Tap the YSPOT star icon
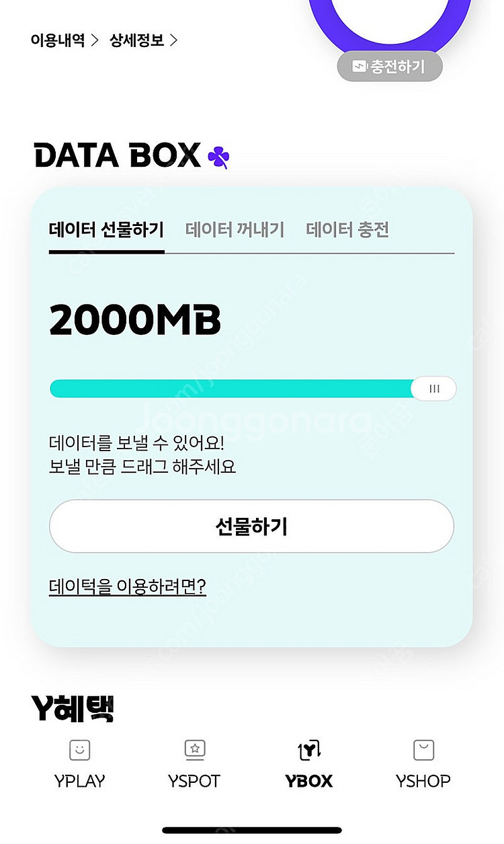 click(x=194, y=749)
